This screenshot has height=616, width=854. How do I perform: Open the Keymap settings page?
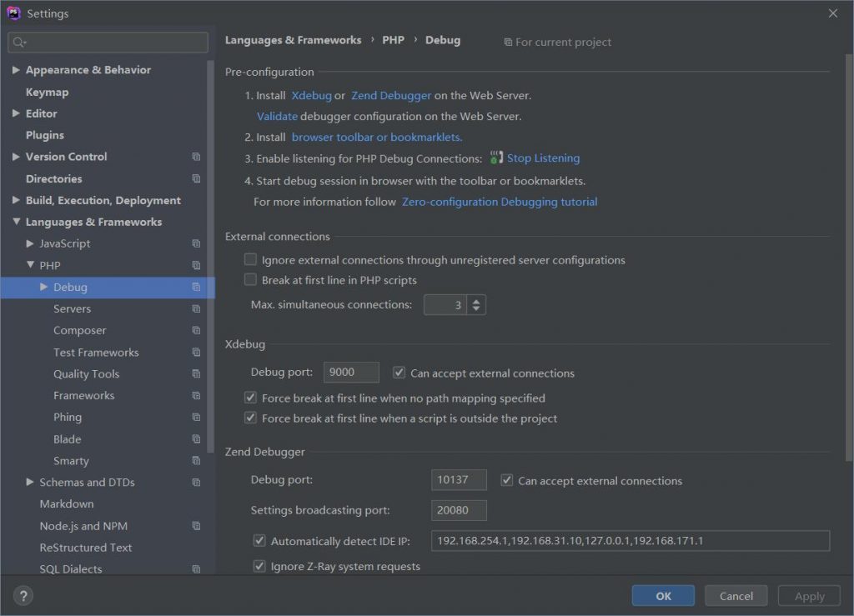48,92
